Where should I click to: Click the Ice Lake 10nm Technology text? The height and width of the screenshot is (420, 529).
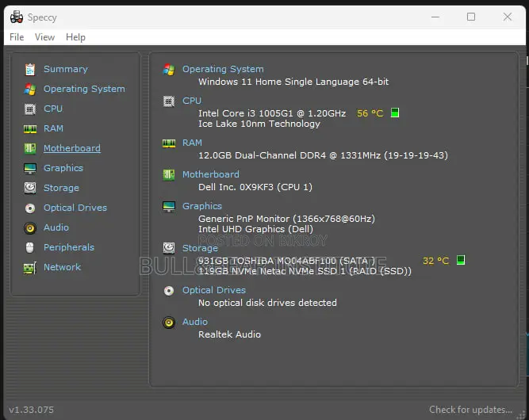coord(259,124)
